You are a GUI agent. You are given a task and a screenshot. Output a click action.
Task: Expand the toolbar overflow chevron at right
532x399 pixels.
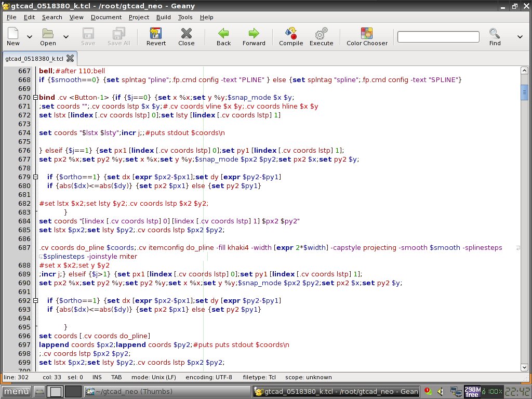coord(520,37)
